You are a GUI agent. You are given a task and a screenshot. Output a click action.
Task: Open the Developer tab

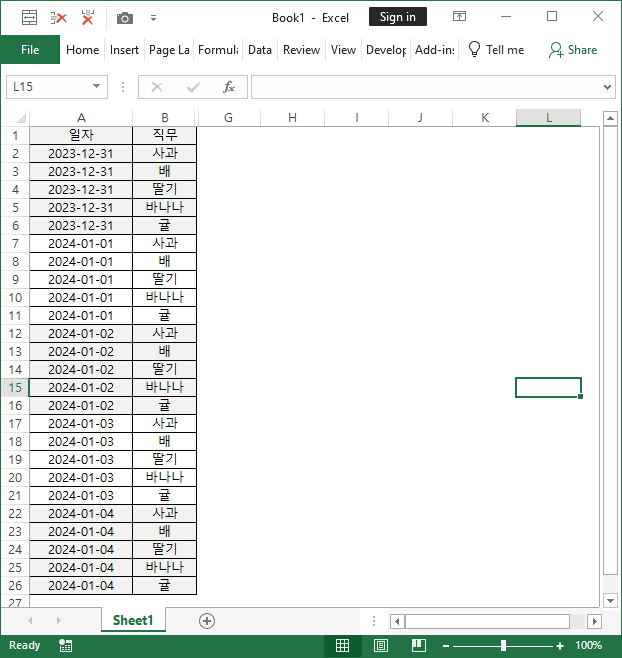[x=386, y=50]
